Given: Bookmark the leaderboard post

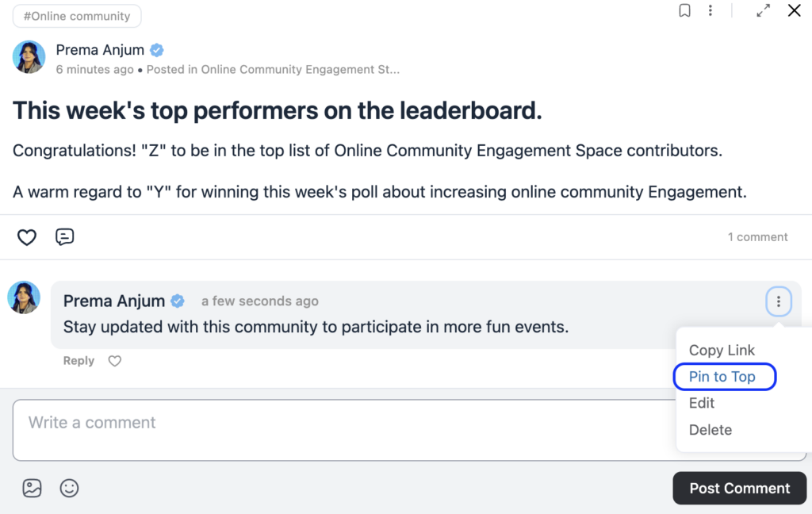Looking at the screenshot, I should pos(685,10).
